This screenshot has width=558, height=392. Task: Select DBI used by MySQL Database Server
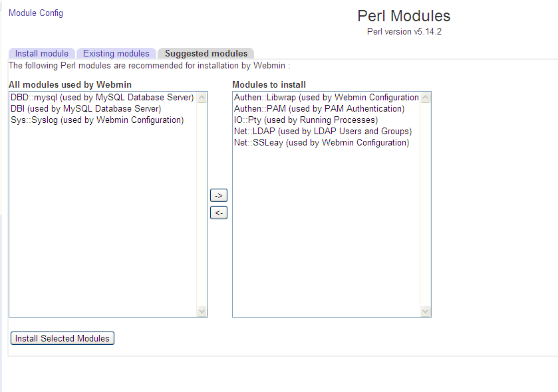(x=86, y=108)
